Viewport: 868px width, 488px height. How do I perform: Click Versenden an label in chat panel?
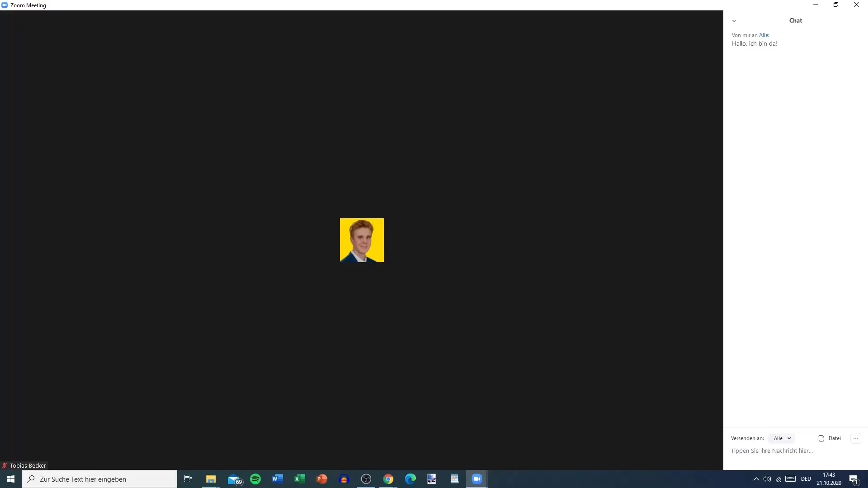tap(747, 438)
